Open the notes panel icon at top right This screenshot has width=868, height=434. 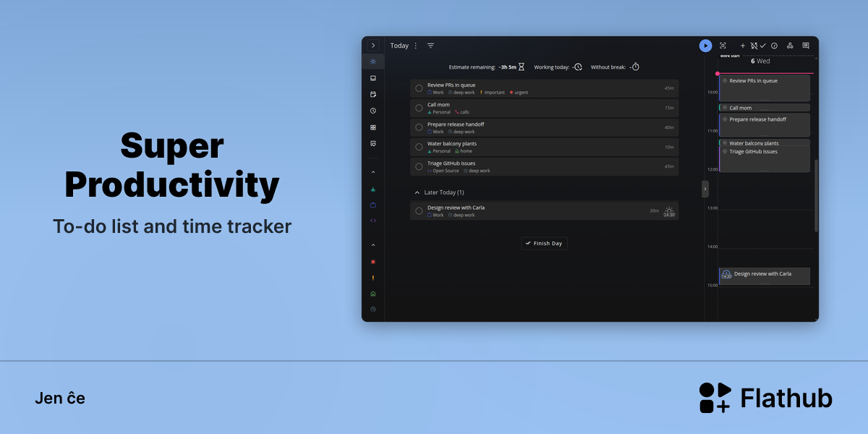(x=806, y=46)
